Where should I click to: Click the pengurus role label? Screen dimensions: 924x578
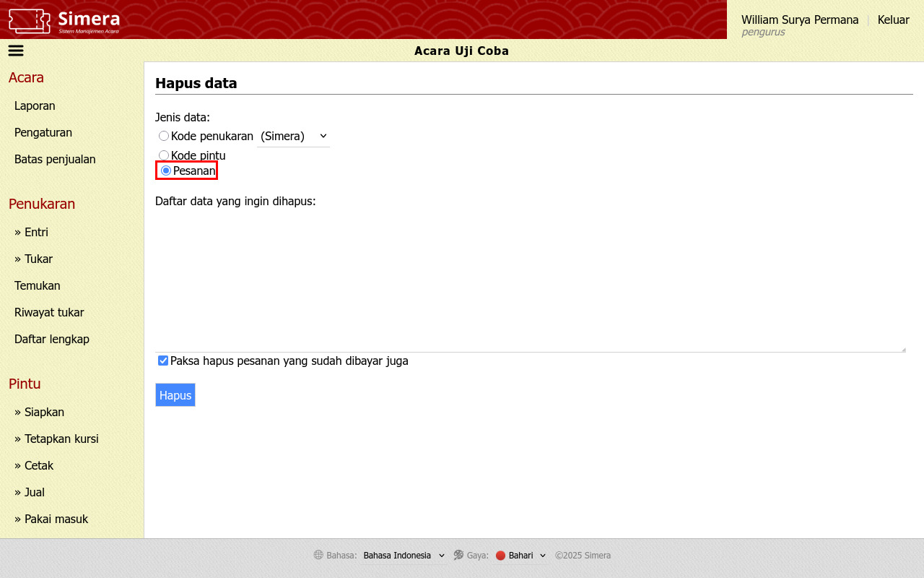(763, 32)
